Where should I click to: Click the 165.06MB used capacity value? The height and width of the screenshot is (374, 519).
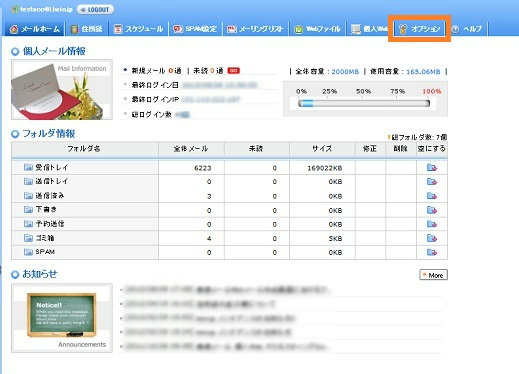pos(423,72)
